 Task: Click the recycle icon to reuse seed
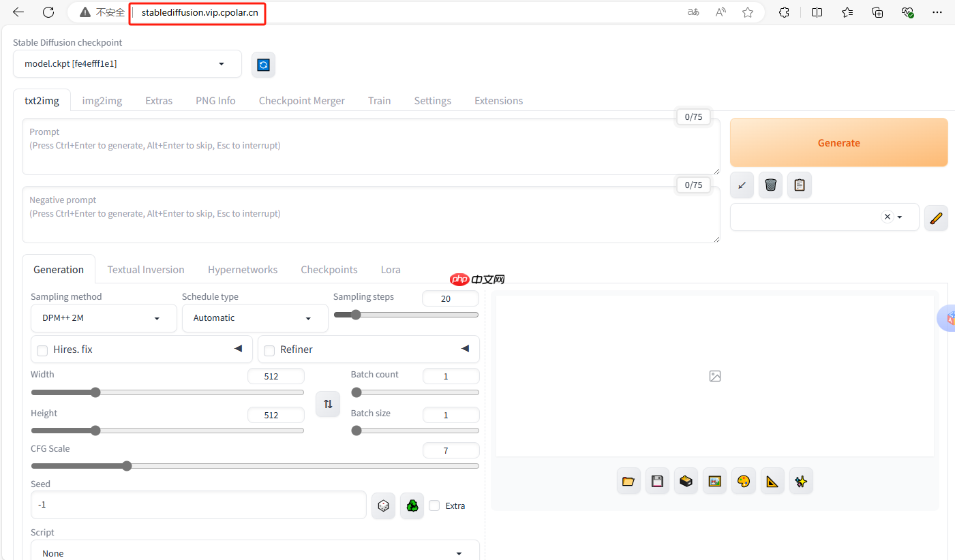[412, 506]
